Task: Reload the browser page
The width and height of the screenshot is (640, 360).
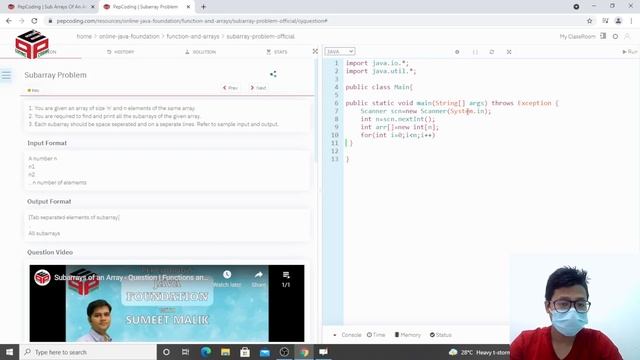Action: (x=34, y=20)
